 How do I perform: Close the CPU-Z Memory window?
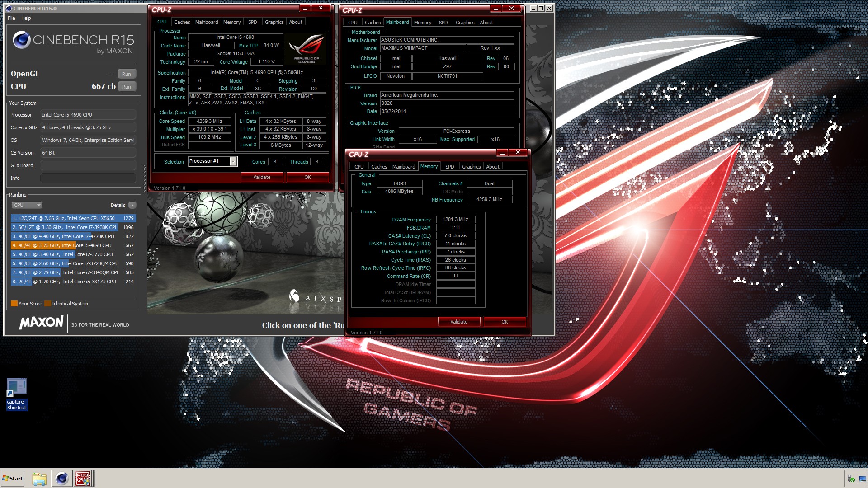point(518,153)
